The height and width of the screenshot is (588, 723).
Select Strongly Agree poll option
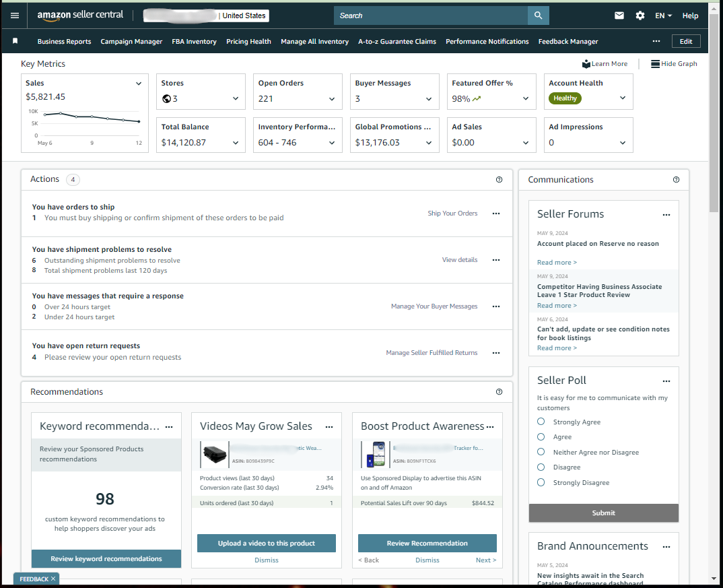coord(541,422)
